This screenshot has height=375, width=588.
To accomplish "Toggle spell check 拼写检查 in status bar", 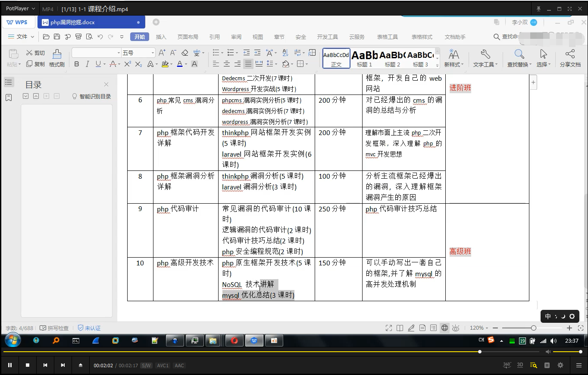I will pos(54,328).
